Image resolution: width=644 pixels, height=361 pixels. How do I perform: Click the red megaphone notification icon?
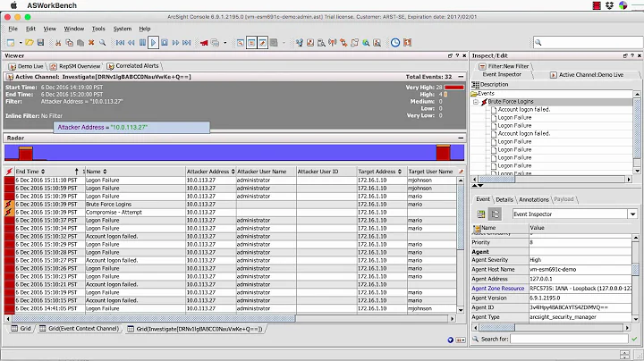click(x=204, y=43)
